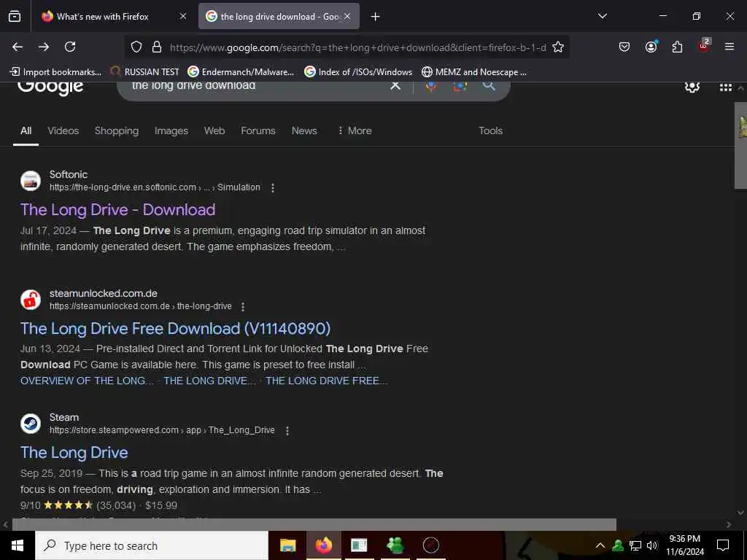Open uBlock Origin extension icon

(704, 46)
